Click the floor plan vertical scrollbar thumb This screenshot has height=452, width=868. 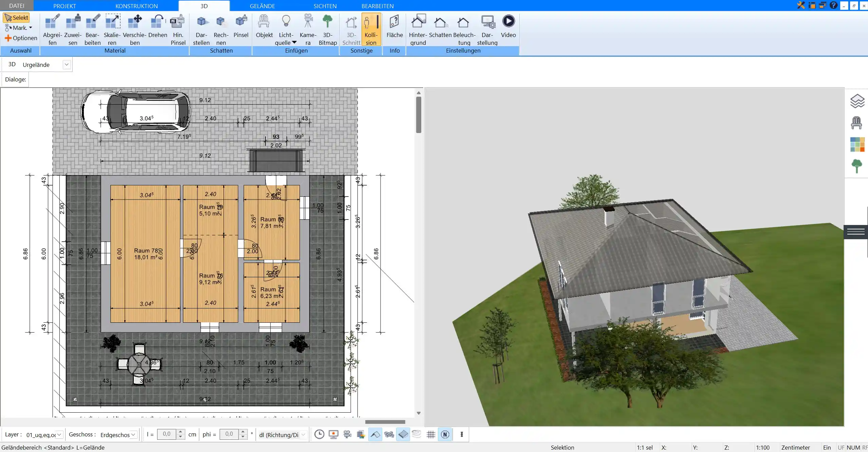[x=419, y=115]
